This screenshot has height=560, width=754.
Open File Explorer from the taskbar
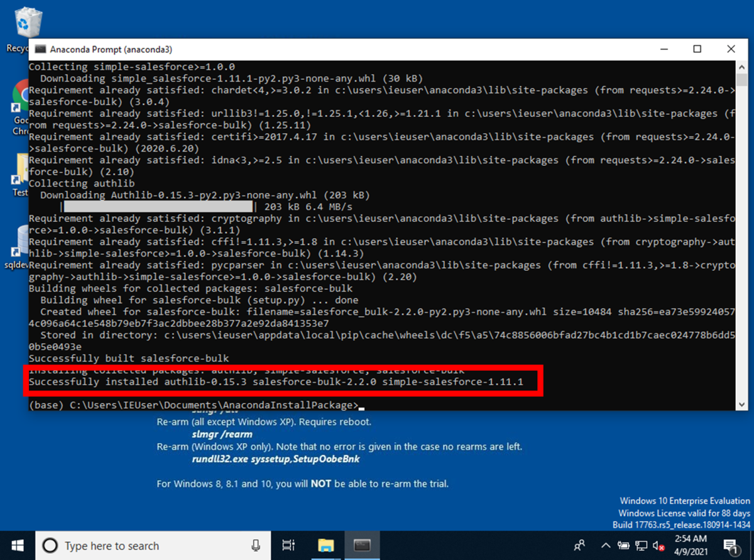pos(325,546)
